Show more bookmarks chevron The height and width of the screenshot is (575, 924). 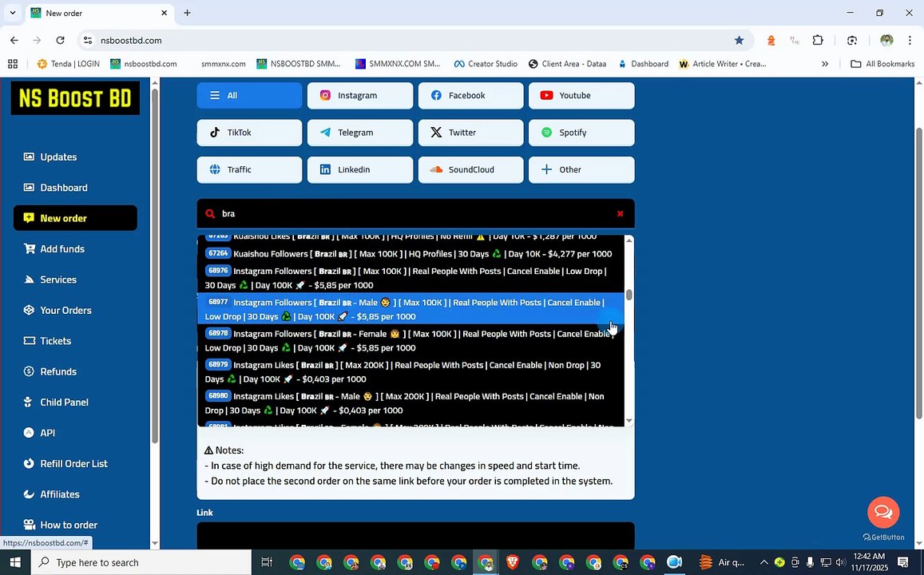point(825,64)
